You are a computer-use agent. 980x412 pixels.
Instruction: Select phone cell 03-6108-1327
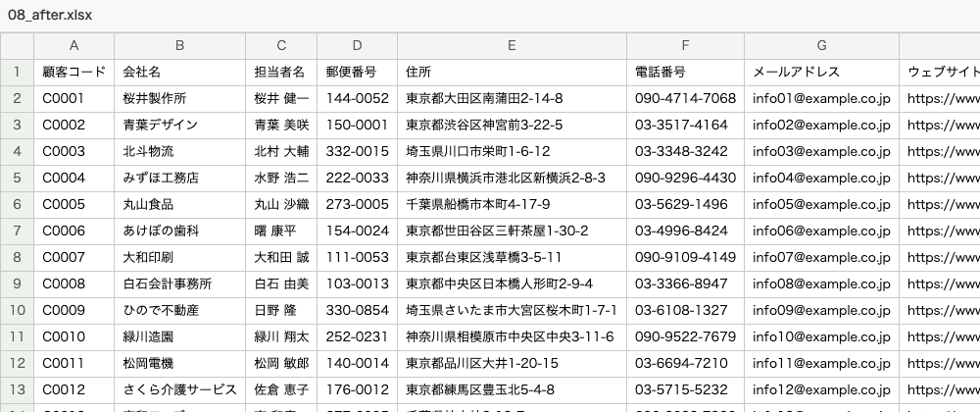pyautogui.click(x=685, y=311)
